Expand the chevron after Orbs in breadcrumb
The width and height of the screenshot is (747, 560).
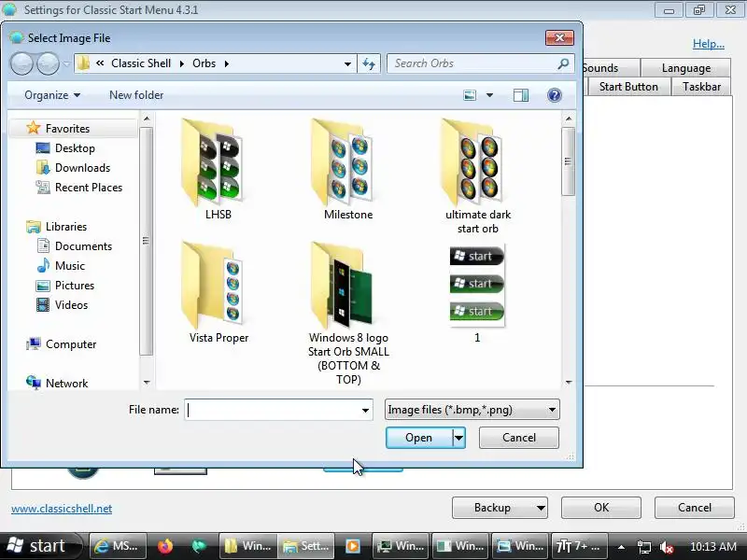tap(226, 63)
